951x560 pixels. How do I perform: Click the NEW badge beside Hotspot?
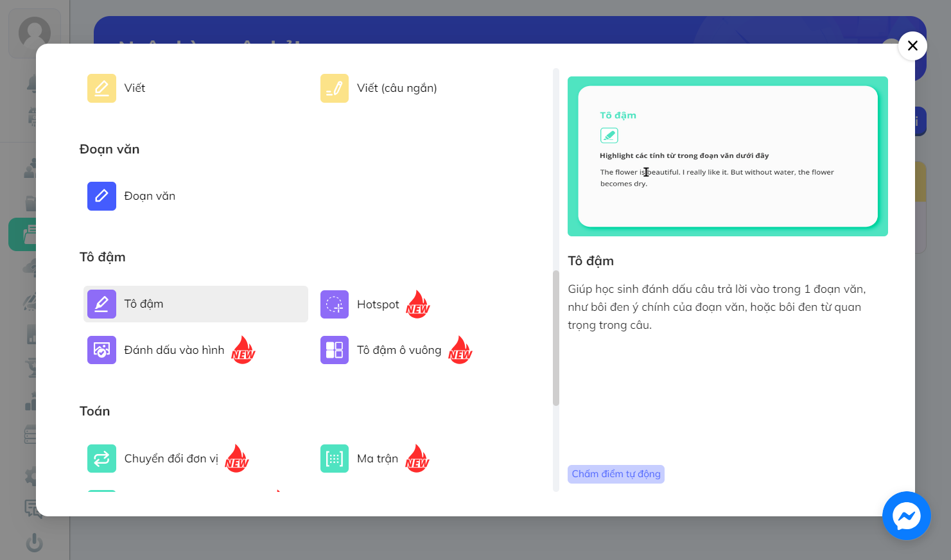click(418, 304)
